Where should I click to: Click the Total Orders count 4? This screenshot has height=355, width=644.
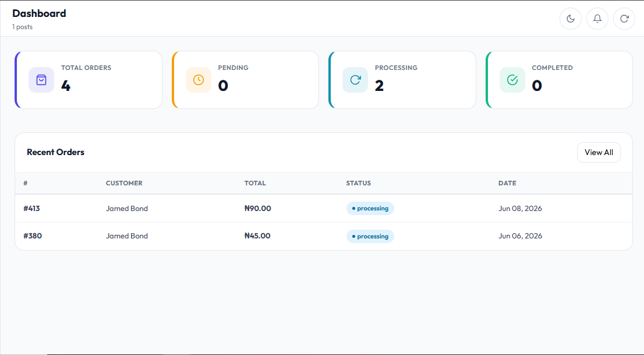tap(66, 86)
